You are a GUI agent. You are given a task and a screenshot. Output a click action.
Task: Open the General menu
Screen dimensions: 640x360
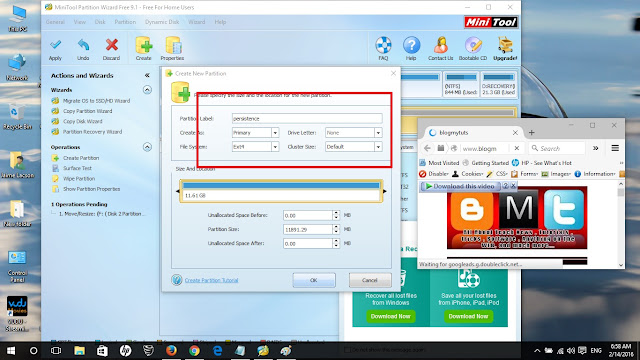pyautogui.click(x=55, y=22)
